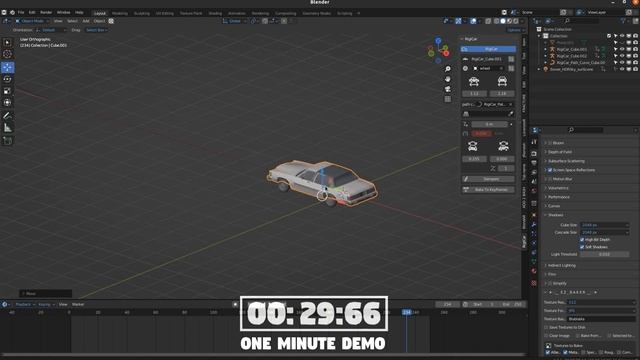This screenshot has width=640, height=360.
Task: Click the viewport zoom magnifier icon
Action: pos(448,69)
